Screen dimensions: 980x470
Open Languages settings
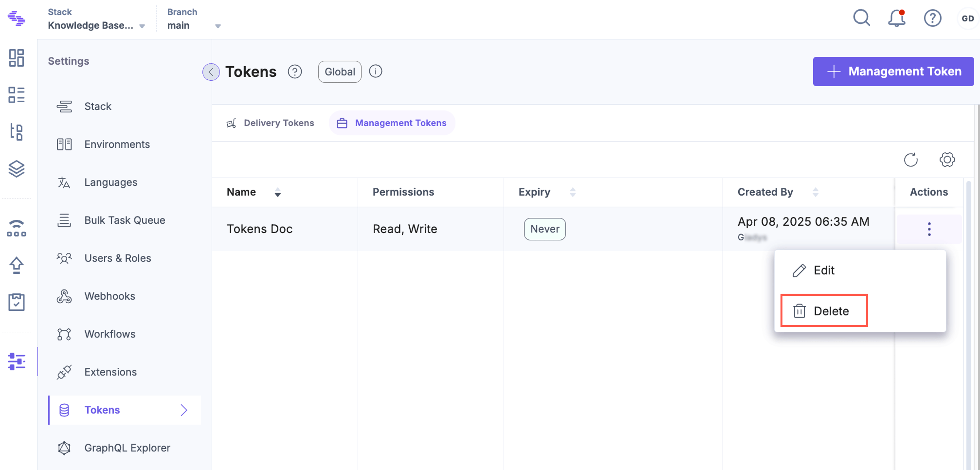click(124, 183)
